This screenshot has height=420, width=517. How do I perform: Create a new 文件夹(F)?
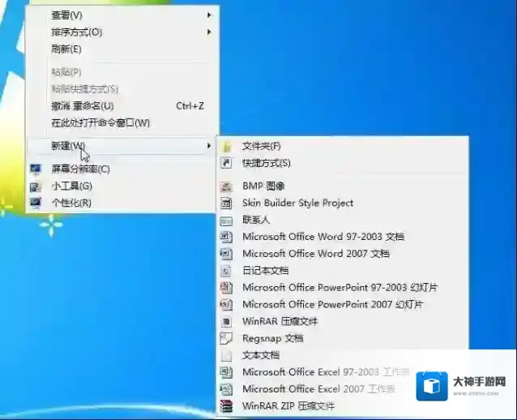click(x=342, y=146)
